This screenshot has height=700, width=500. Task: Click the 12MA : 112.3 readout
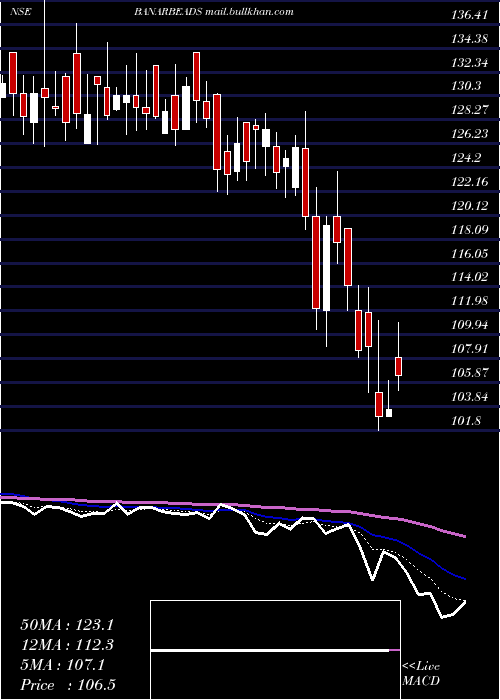coord(67,645)
